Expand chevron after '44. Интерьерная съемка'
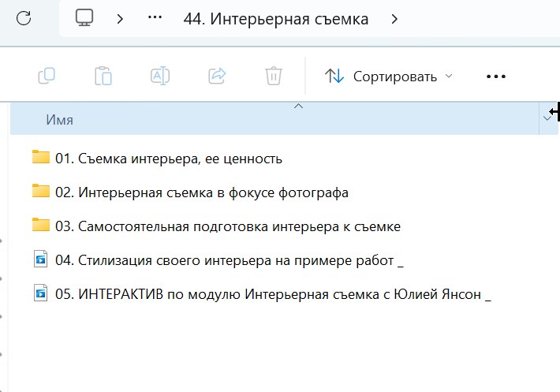560x392 pixels. (x=394, y=19)
